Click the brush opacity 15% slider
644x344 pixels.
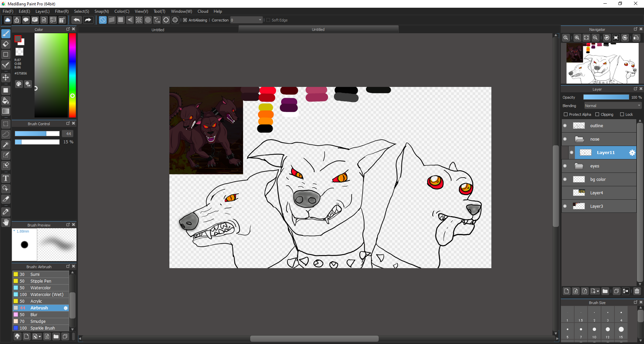click(x=37, y=142)
